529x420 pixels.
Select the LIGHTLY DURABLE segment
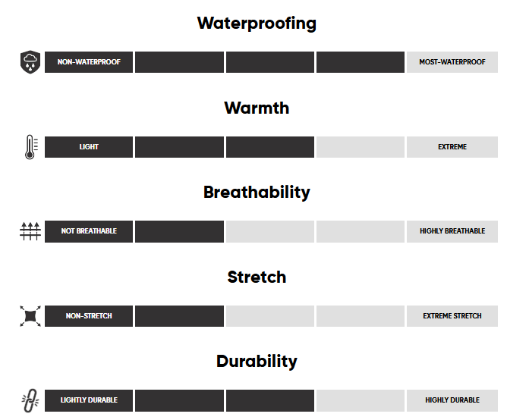click(x=89, y=400)
